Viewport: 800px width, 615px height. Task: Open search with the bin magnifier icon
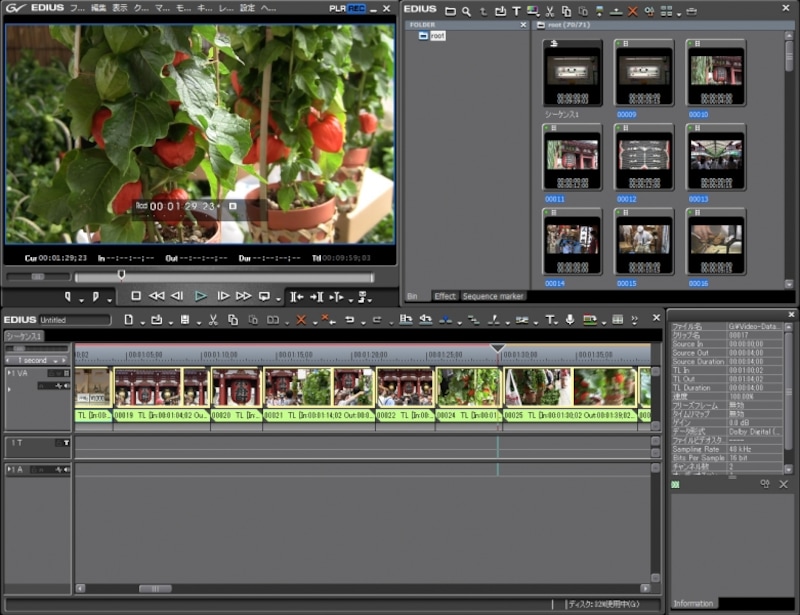click(x=466, y=11)
